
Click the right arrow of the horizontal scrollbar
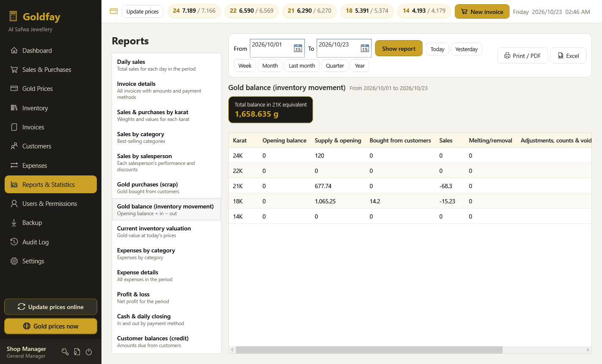click(x=588, y=350)
